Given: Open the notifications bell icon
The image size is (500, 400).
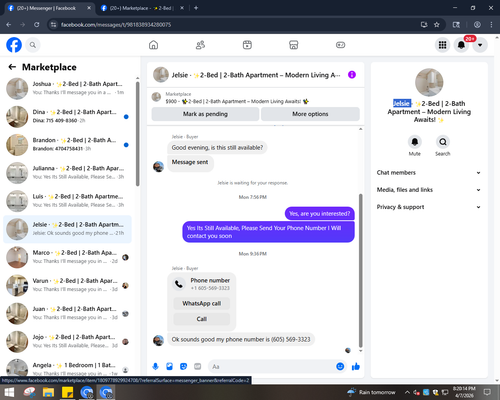Looking at the screenshot, I should coord(461,45).
